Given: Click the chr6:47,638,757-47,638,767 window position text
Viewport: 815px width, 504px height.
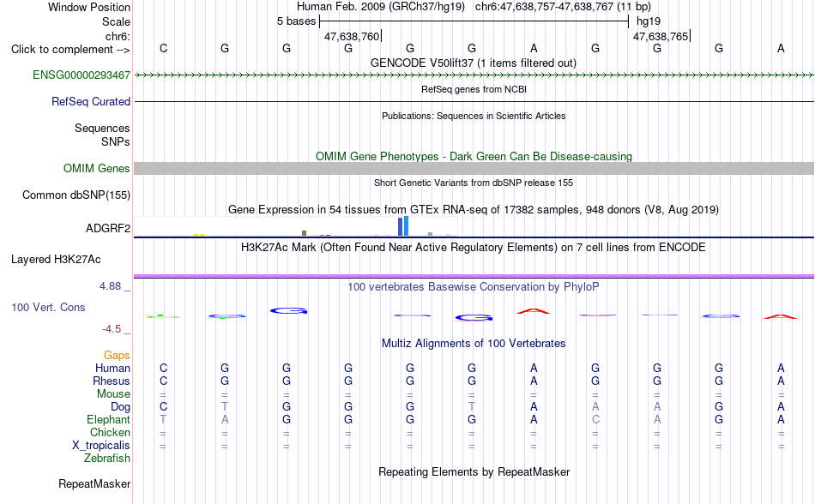Looking at the screenshot, I should (563, 7).
